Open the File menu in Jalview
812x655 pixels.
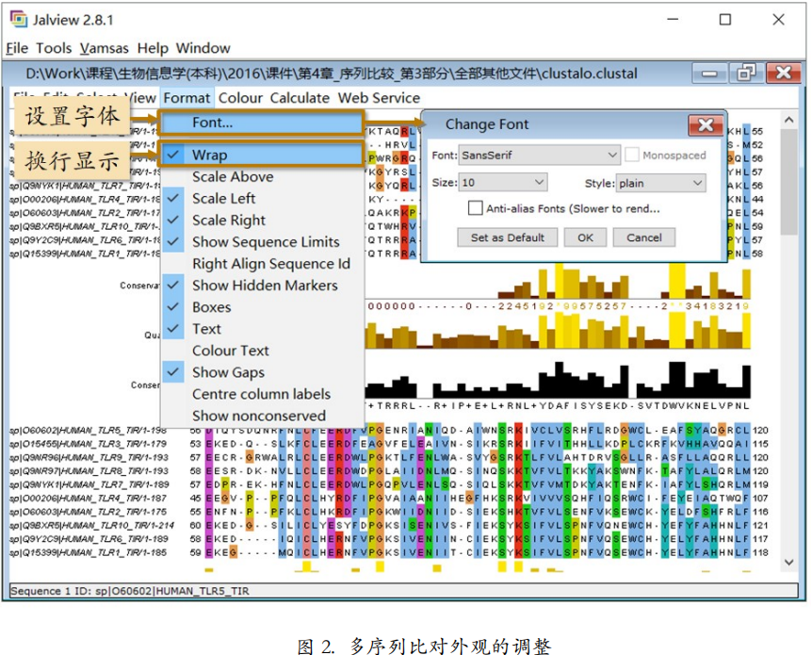click(x=17, y=48)
